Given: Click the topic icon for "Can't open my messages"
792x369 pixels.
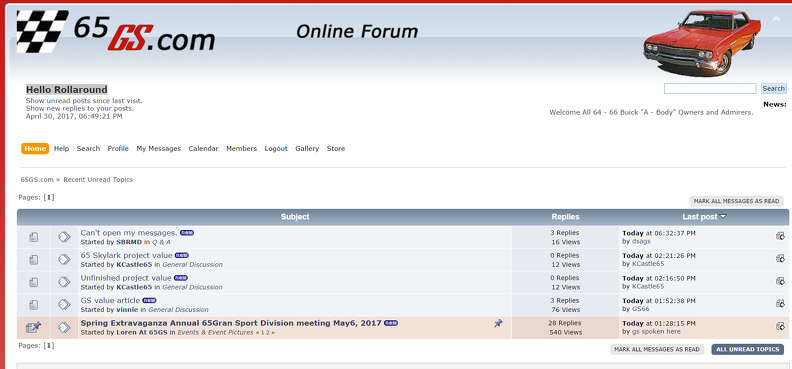Looking at the screenshot, I should point(33,237).
